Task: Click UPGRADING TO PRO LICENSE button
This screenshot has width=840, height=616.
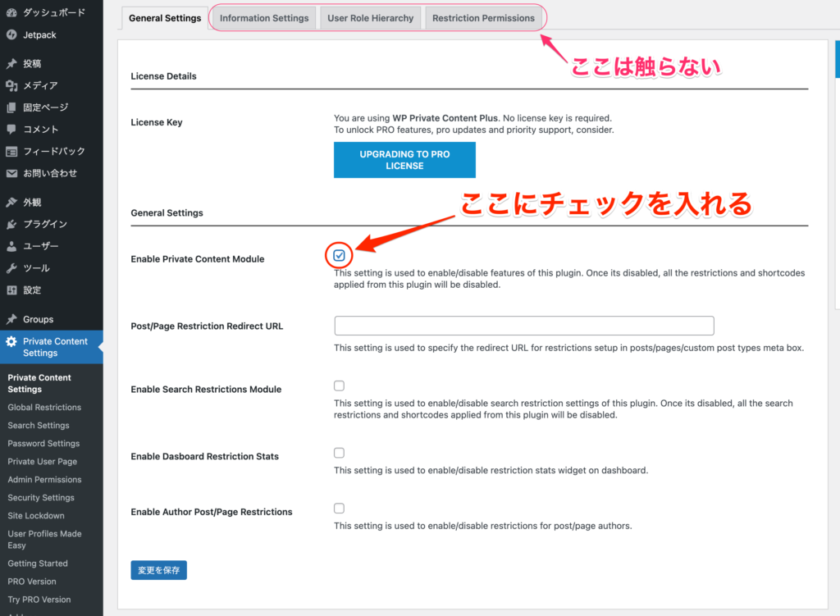Action: tap(404, 160)
